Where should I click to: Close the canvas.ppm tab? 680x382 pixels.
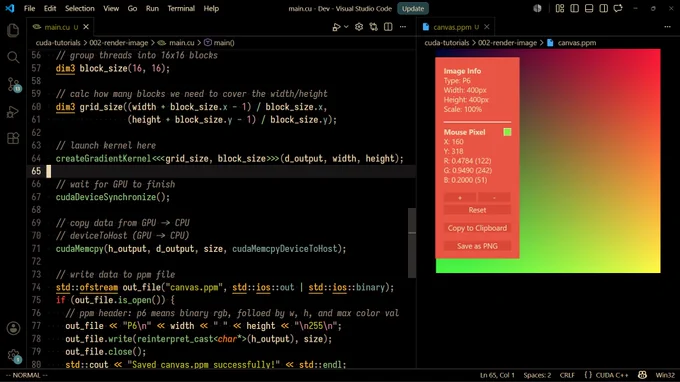point(487,27)
